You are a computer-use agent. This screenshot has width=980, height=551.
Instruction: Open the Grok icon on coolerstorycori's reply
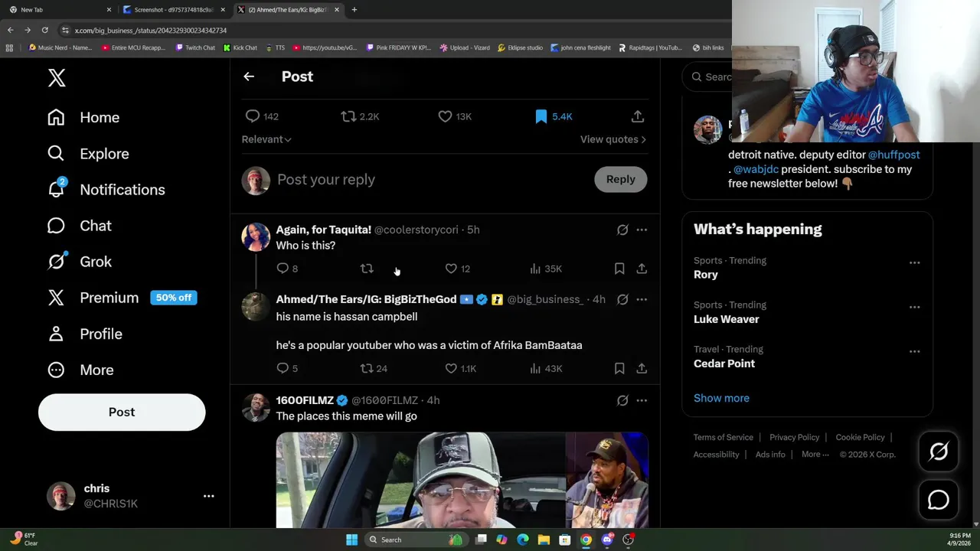pos(622,230)
